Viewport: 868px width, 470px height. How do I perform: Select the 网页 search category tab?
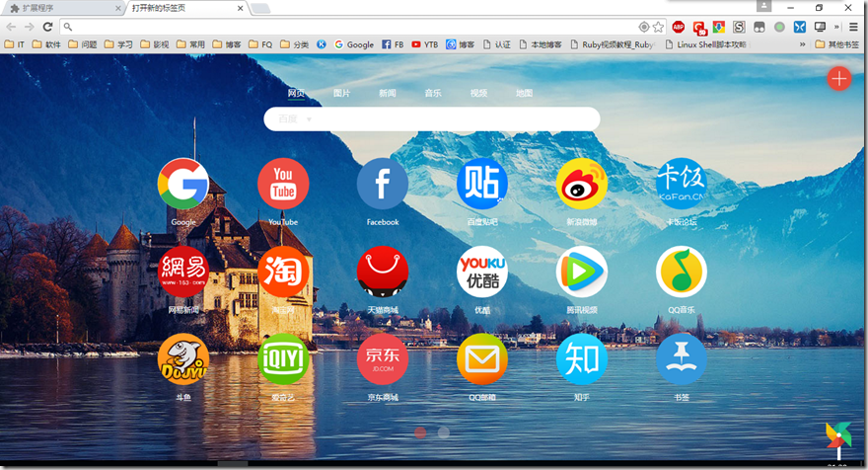296,93
